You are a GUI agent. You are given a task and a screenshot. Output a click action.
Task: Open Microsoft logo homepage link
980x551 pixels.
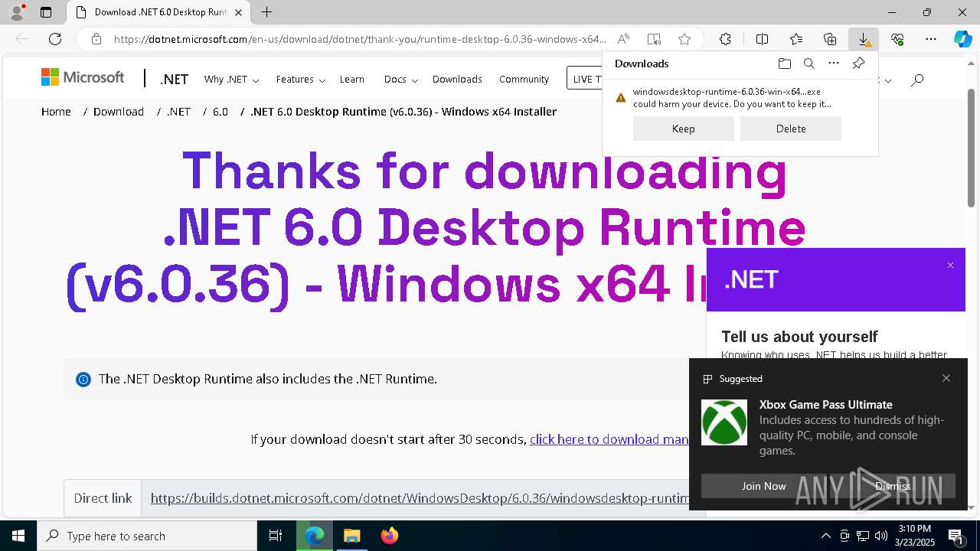83,77
